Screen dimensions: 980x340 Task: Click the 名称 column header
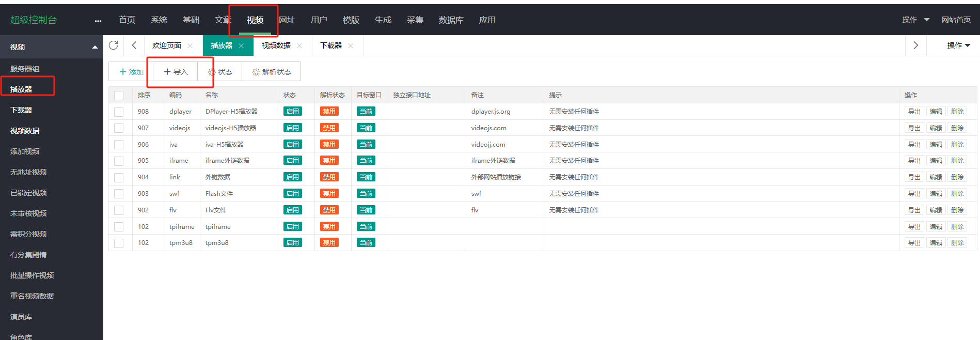tap(212, 95)
